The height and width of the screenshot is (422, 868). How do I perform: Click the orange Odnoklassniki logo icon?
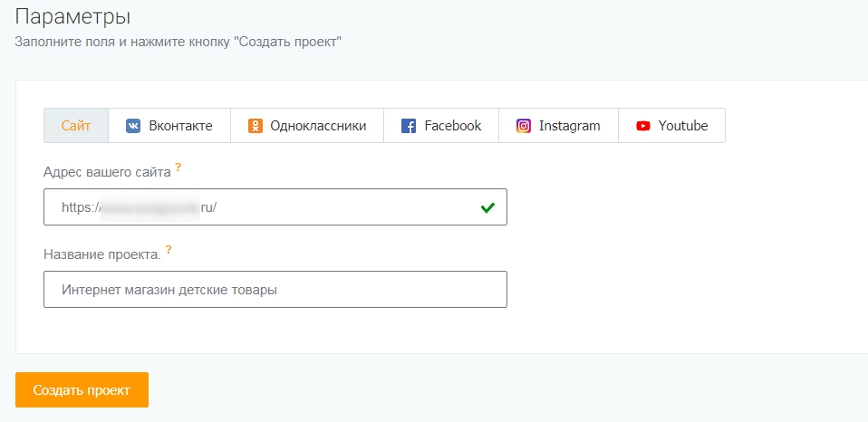point(256,126)
